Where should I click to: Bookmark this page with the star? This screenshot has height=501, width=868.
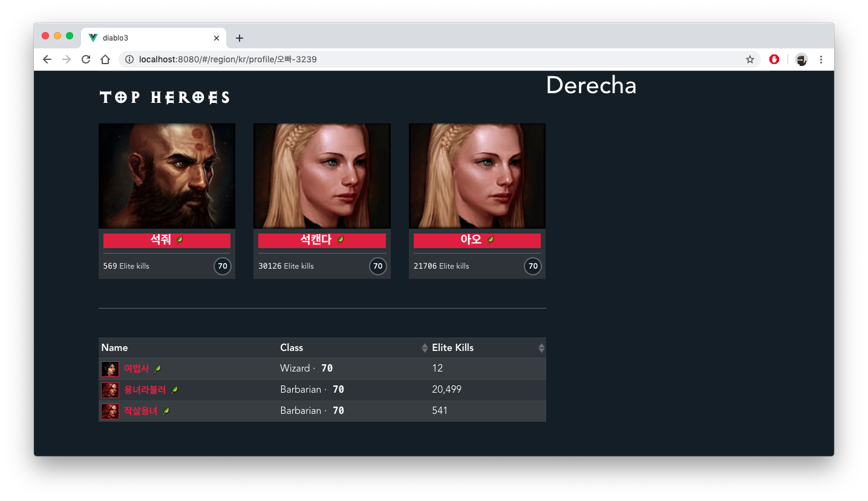point(750,59)
